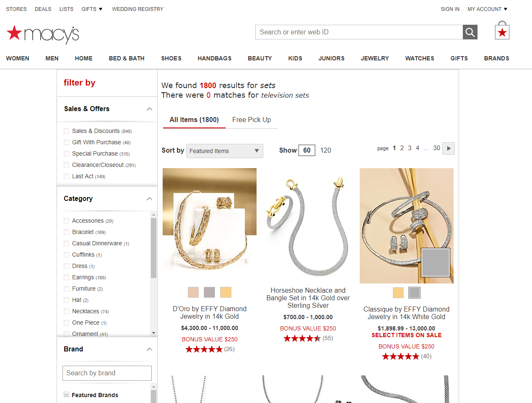Tick the Earrings category checkbox

66,278
